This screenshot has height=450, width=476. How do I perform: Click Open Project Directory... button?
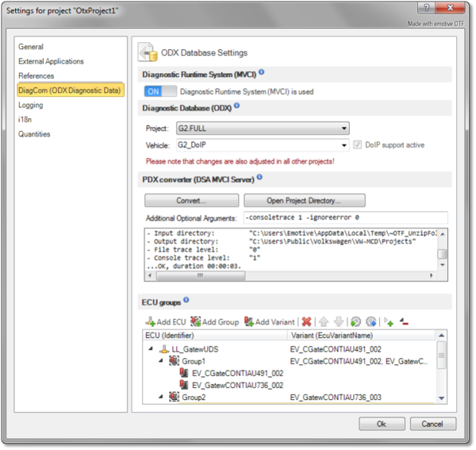click(304, 200)
